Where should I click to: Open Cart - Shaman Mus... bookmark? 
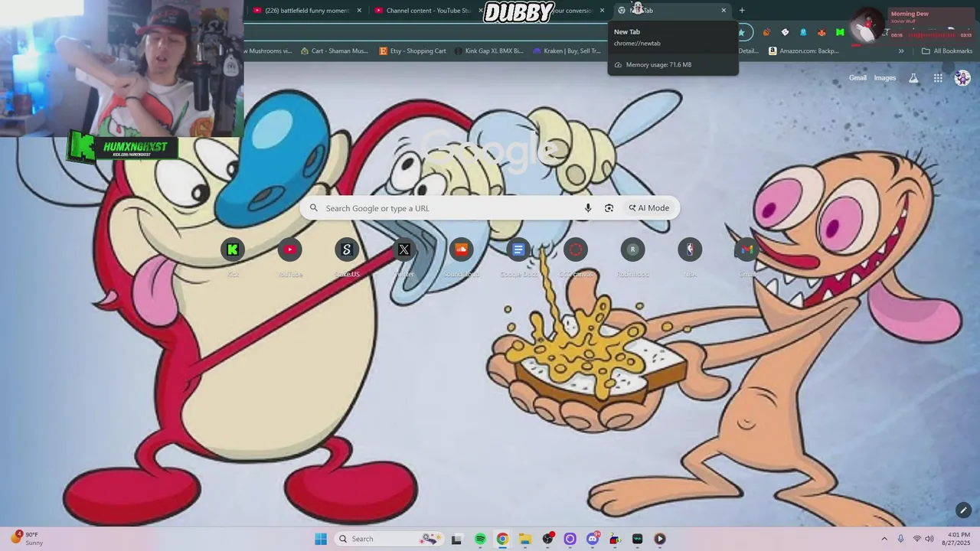point(335,51)
